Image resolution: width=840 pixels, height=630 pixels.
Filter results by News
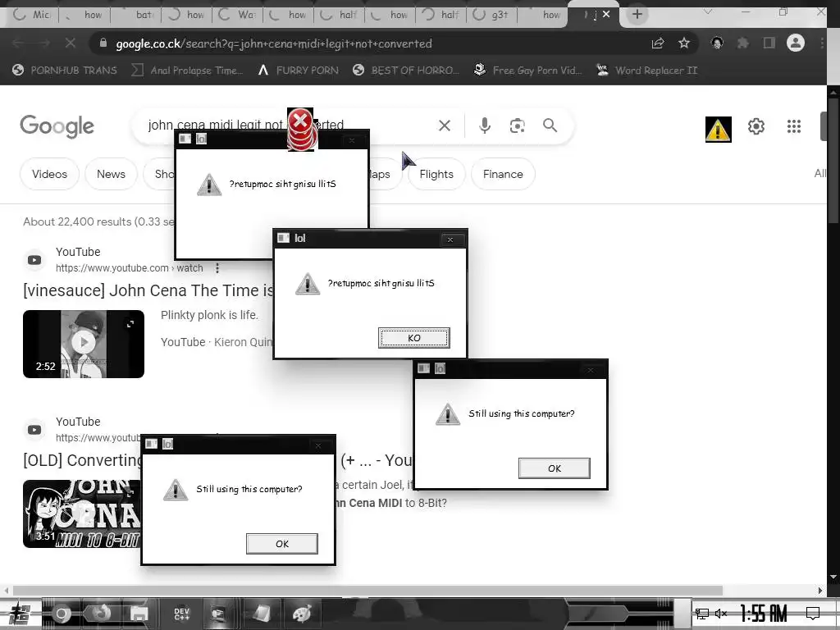coord(111,174)
